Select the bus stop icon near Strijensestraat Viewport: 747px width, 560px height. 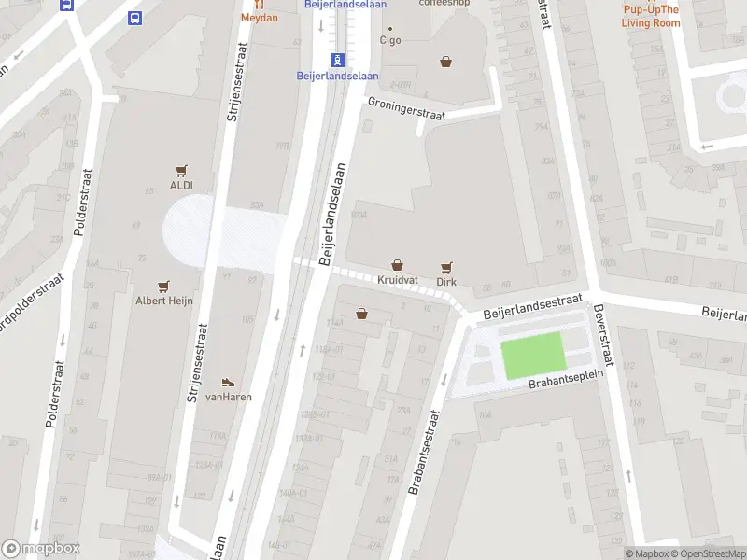134,18
